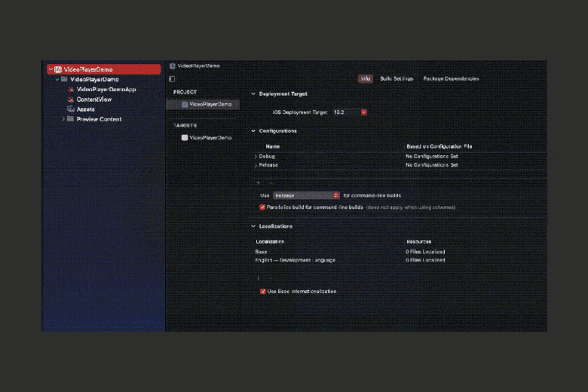Click No Configurations Set for Release
The width and height of the screenshot is (588, 392).
pos(432,165)
